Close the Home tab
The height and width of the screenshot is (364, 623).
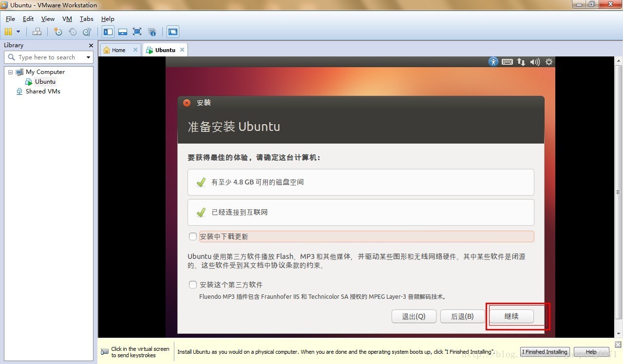(135, 50)
